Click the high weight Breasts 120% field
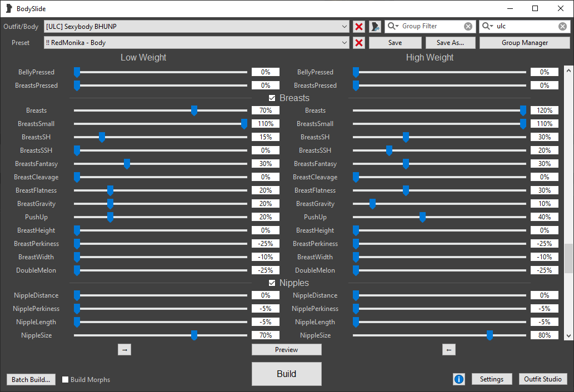 [x=545, y=110]
